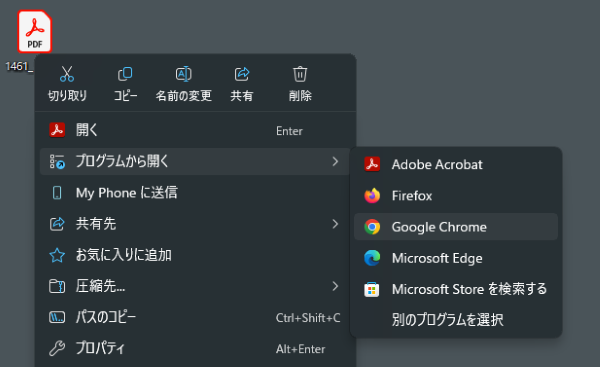Select Adobe Acrobat in the submenu

[456, 165]
